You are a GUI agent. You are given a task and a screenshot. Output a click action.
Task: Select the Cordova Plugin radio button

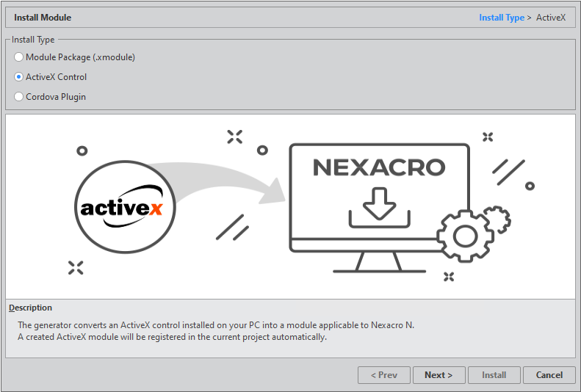tap(19, 97)
